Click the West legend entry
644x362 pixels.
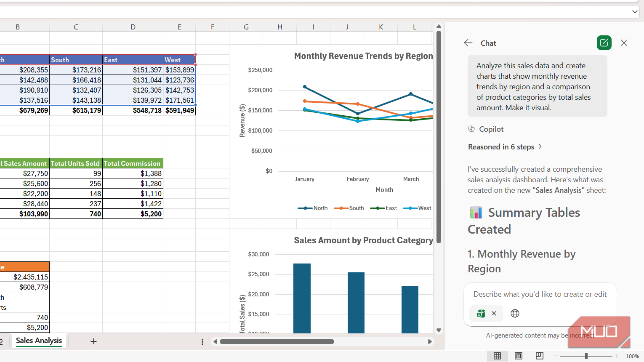[x=417, y=208]
